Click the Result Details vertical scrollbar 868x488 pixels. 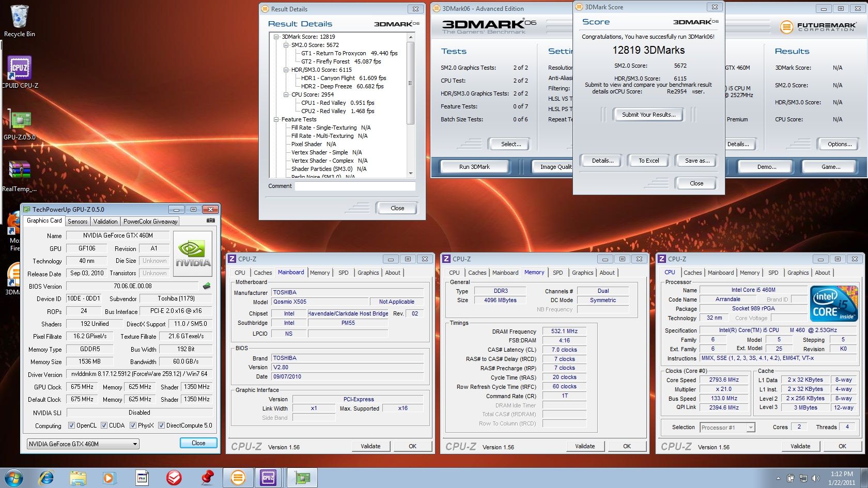411,105
